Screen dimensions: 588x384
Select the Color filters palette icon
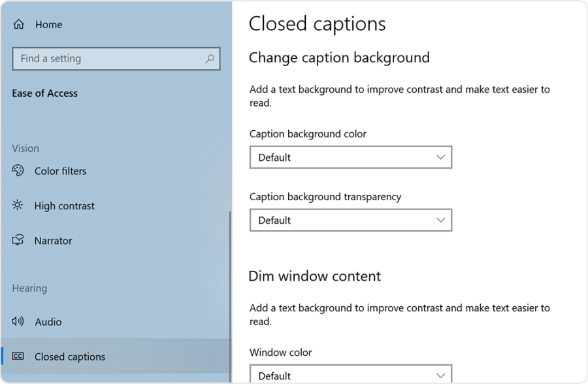coord(18,171)
